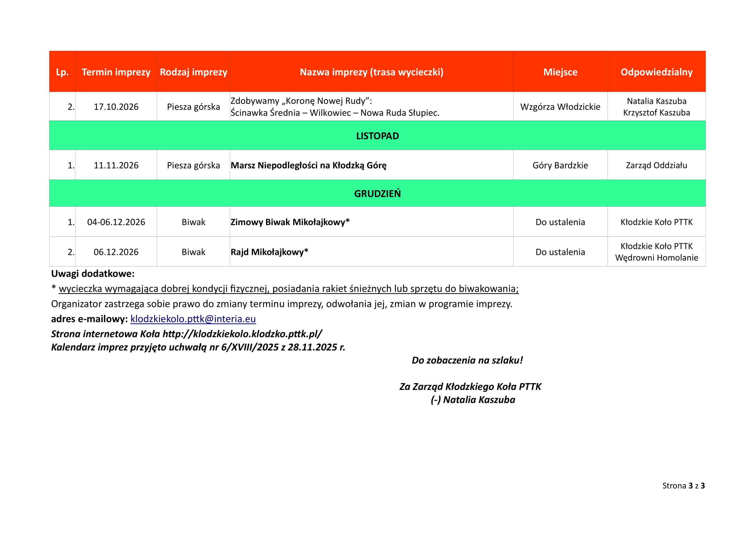Screen dimensions: 756x535
Task: Click the 'Odpowiedzialny' column header
Action: 656,72
